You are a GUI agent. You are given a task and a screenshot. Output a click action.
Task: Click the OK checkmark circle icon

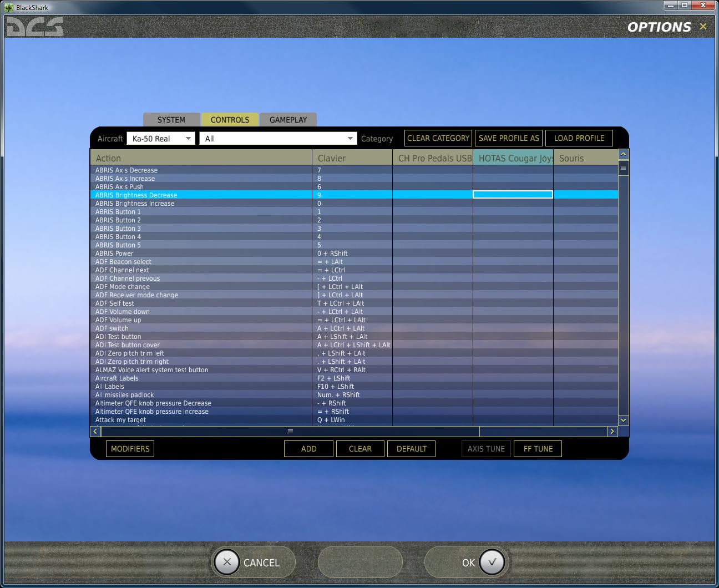(492, 562)
